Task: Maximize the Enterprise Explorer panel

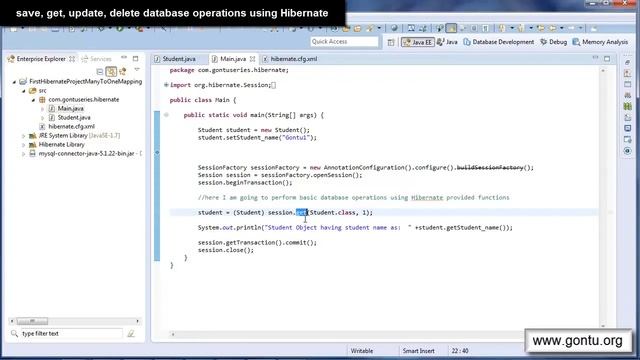Action: 136,59
